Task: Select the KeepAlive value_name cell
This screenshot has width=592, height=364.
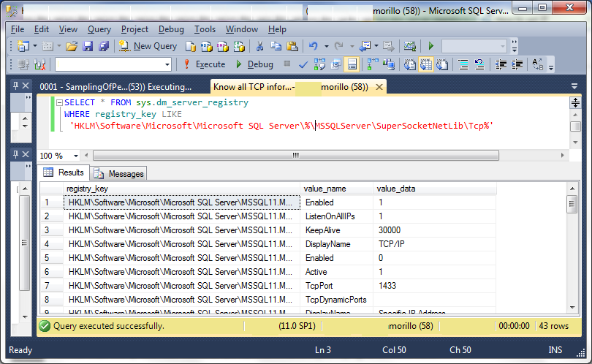Action: 336,230
